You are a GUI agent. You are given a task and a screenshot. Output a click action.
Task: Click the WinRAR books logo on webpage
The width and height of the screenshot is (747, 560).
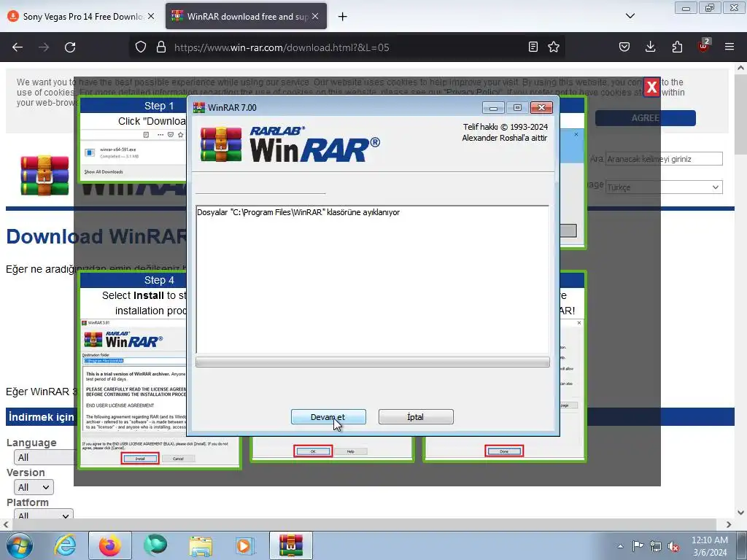[x=44, y=175]
